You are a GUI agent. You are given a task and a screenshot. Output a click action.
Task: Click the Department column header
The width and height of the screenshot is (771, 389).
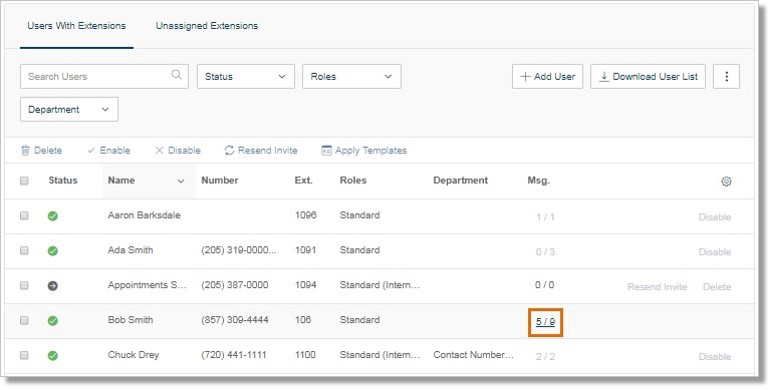(461, 180)
